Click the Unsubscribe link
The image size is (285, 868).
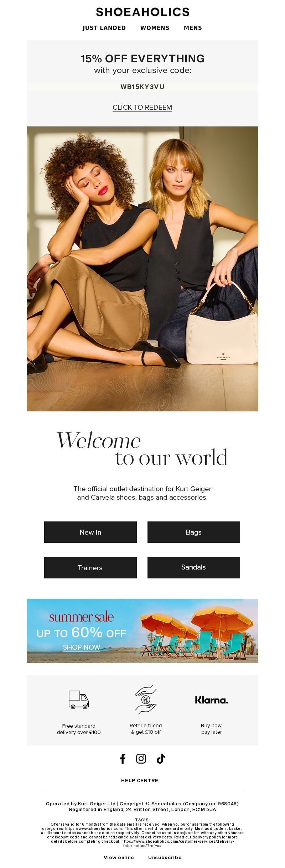[165, 857]
